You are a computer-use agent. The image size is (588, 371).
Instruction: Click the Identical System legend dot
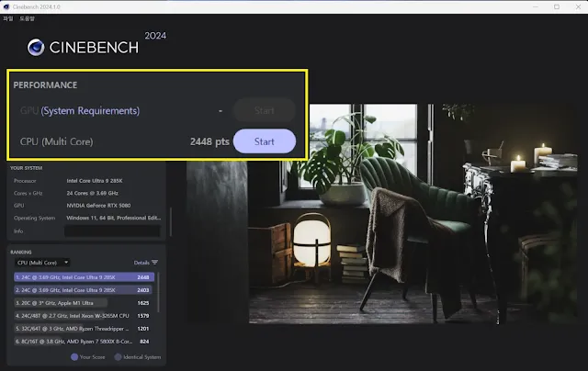(x=118, y=357)
